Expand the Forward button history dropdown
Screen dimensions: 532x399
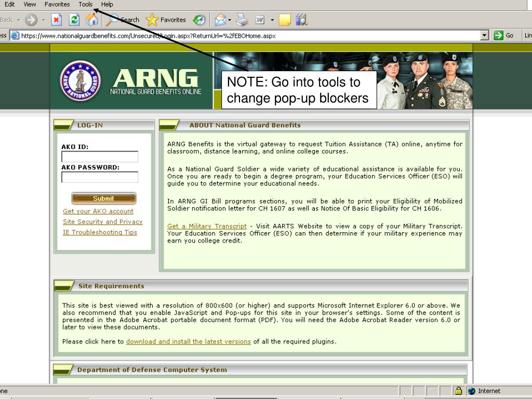tap(44, 20)
